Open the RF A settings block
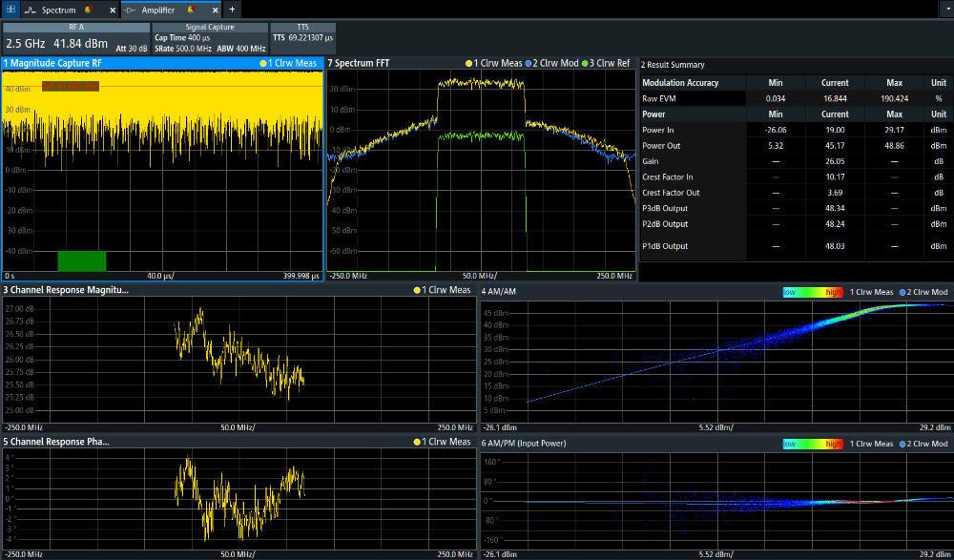 (76, 39)
